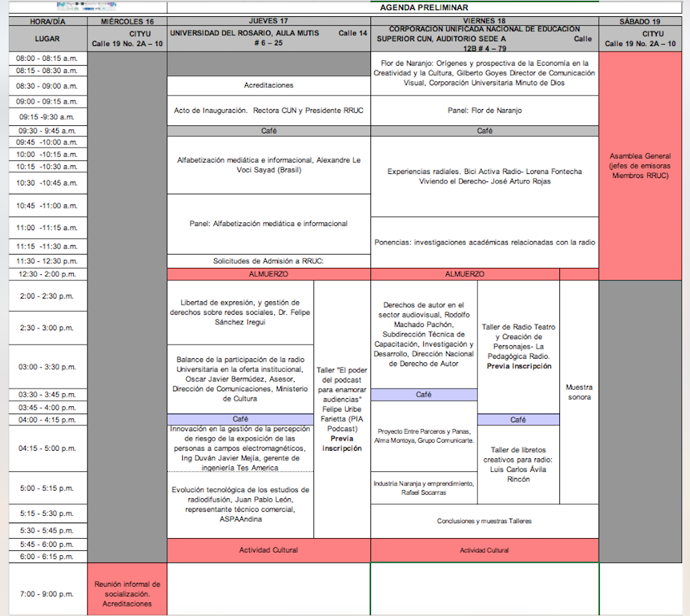Click the "Innovación en la gestión" session cell

(x=240, y=448)
